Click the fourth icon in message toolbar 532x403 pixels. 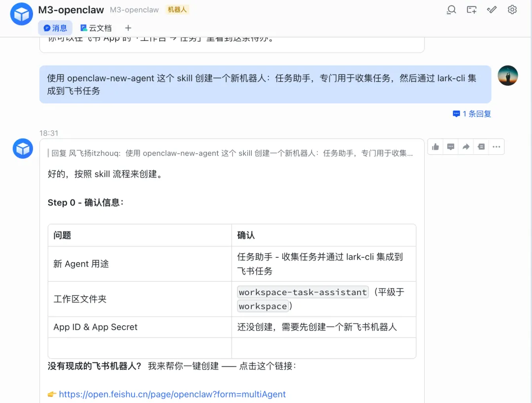(x=481, y=147)
